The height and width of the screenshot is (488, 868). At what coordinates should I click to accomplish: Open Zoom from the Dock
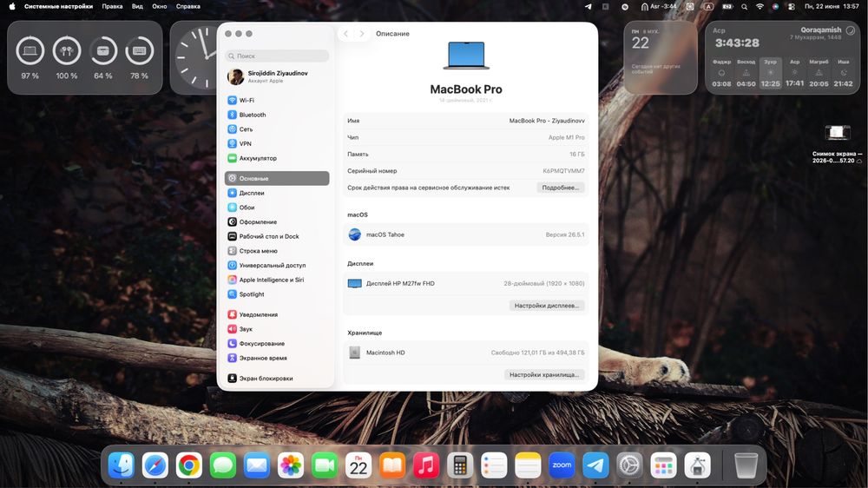(x=562, y=465)
